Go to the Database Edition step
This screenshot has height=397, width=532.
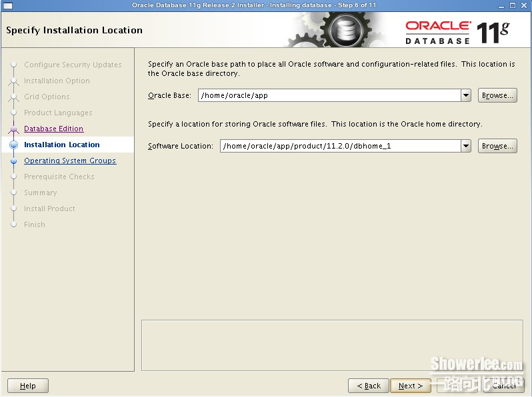(x=53, y=129)
